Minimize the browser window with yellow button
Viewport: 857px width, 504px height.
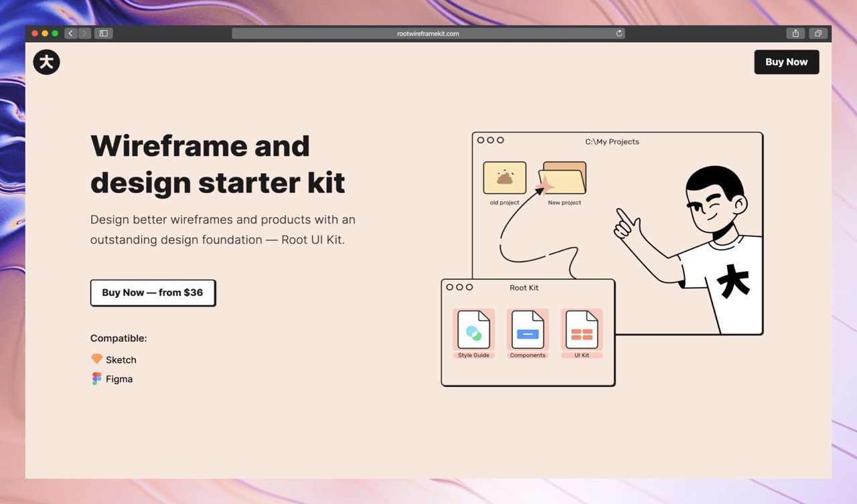pos(45,33)
